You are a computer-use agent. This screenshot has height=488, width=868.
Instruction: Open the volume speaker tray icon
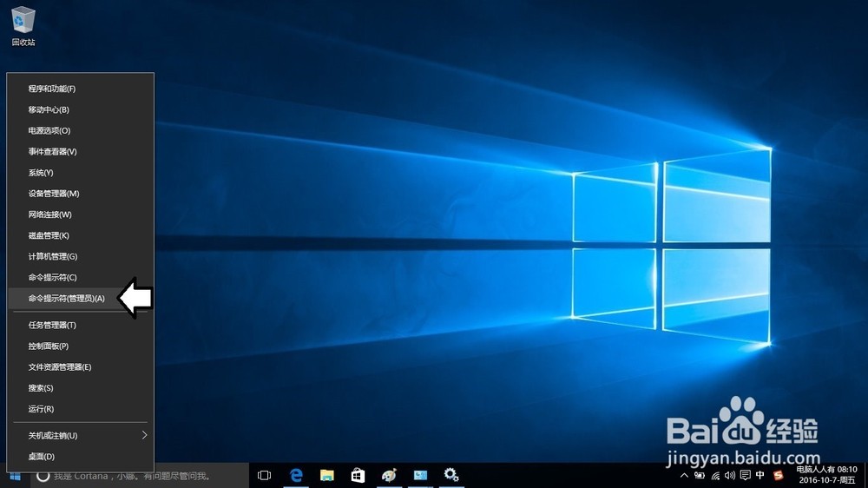(x=730, y=475)
